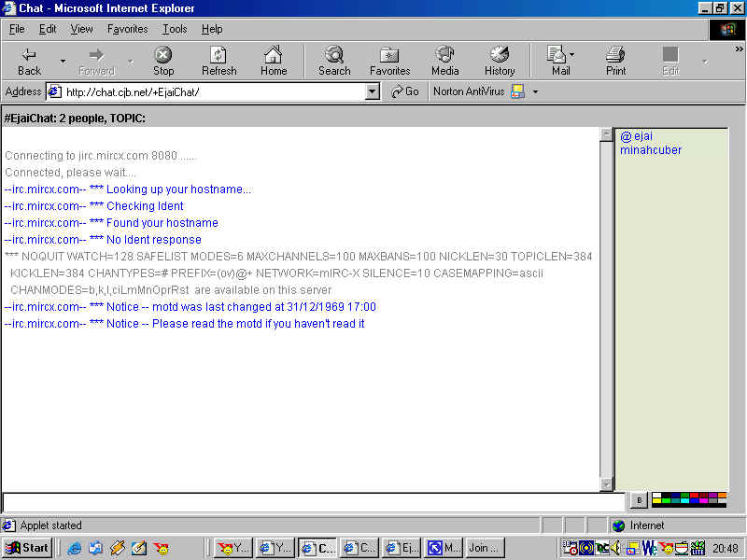The image size is (747, 560).
Task: Click the chat message input field
Action: (314, 503)
